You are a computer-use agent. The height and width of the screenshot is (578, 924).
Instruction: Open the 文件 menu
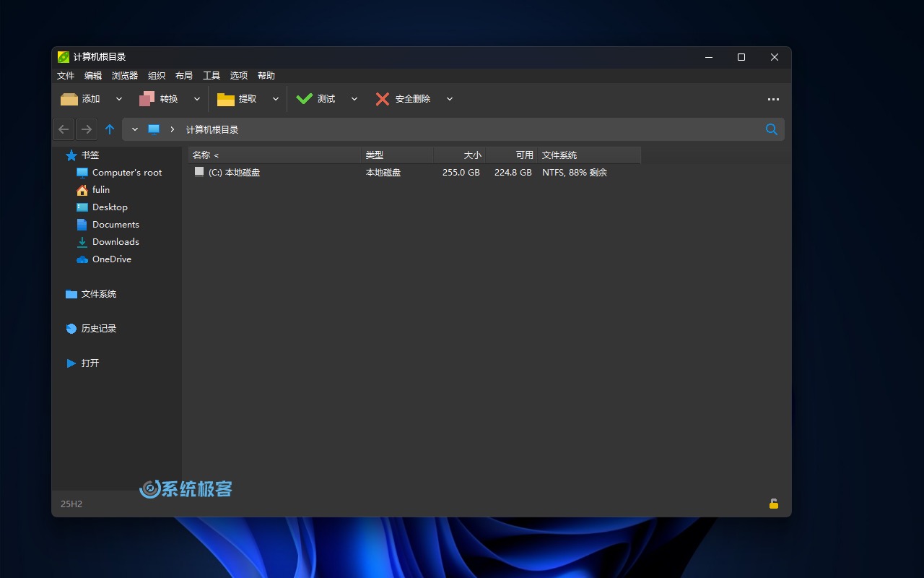click(66, 75)
